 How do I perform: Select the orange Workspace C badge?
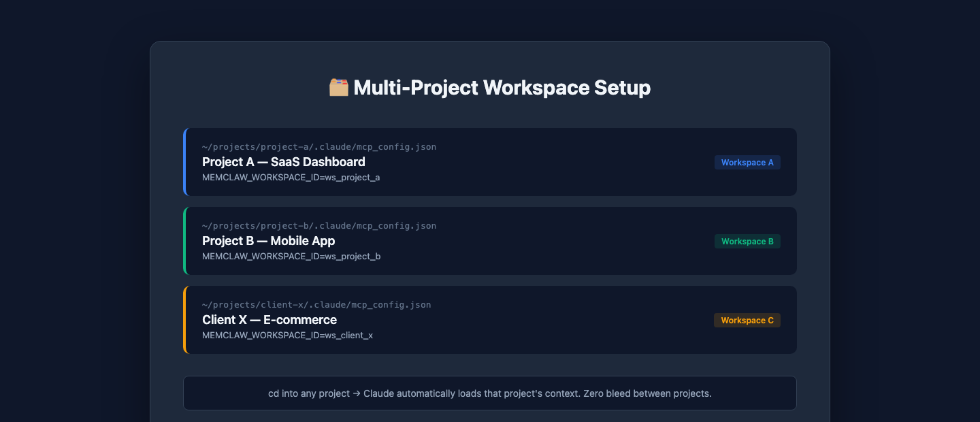(x=747, y=321)
